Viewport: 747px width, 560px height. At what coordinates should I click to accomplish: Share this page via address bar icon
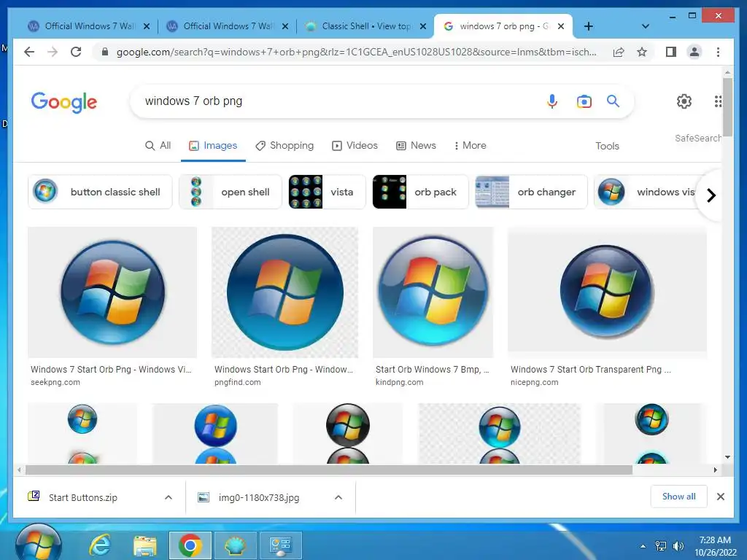pos(619,52)
